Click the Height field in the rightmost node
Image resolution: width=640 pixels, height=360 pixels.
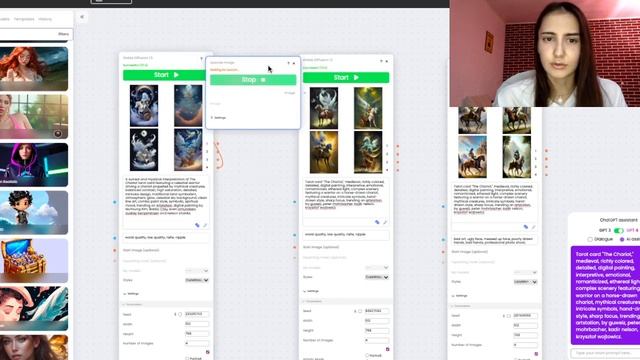point(525,335)
